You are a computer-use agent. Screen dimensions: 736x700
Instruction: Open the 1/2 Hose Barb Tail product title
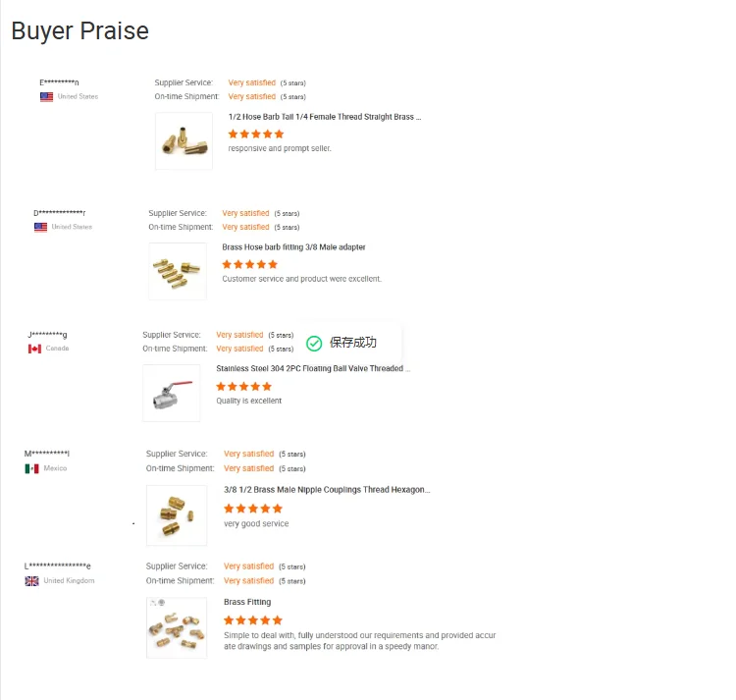point(324,117)
